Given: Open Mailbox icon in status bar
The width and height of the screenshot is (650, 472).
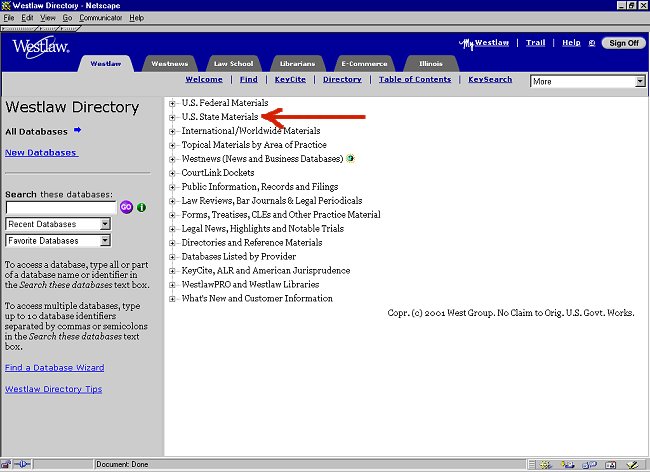Looking at the screenshot, I should point(567,465).
